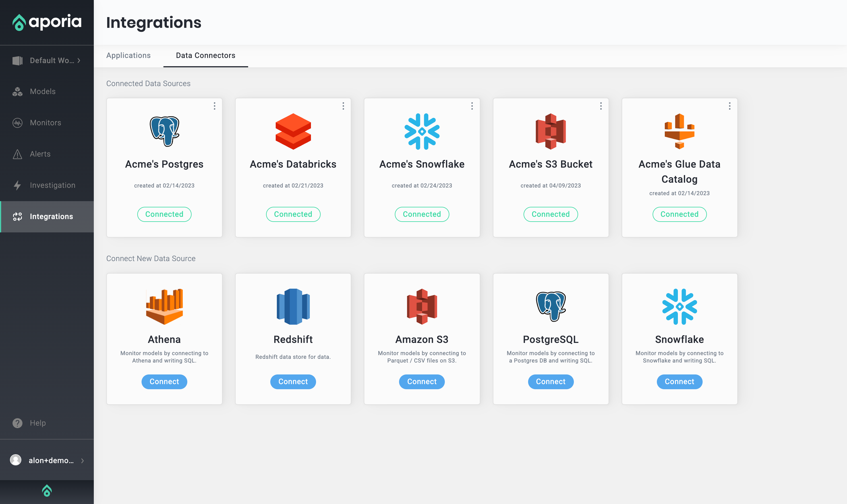Open Models from the sidebar cubes icon
Image resolution: width=847 pixels, height=504 pixels.
(18, 91)
